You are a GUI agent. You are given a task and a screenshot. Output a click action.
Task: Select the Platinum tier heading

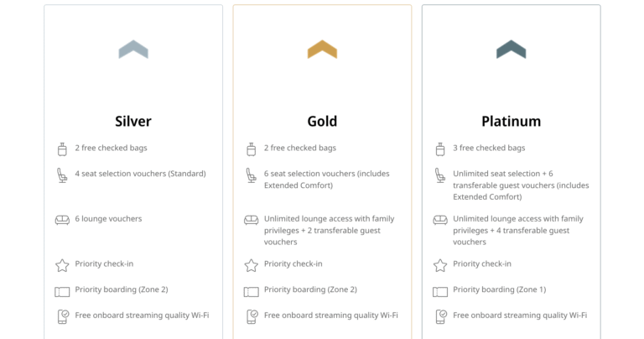[511, 121]
